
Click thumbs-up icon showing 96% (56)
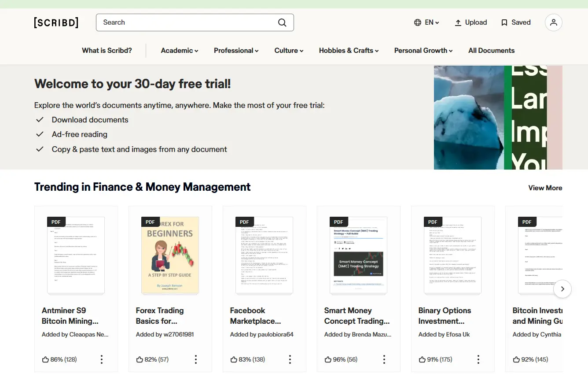[x=328, y=359]
